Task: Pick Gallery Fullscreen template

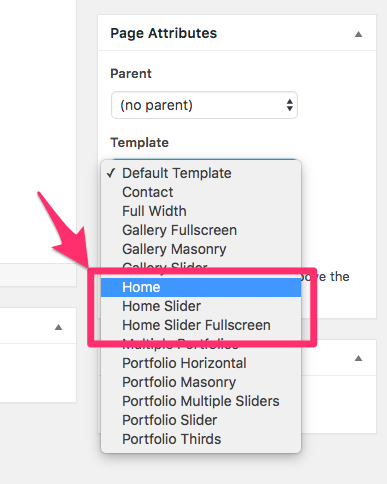Action: (201, 230)
